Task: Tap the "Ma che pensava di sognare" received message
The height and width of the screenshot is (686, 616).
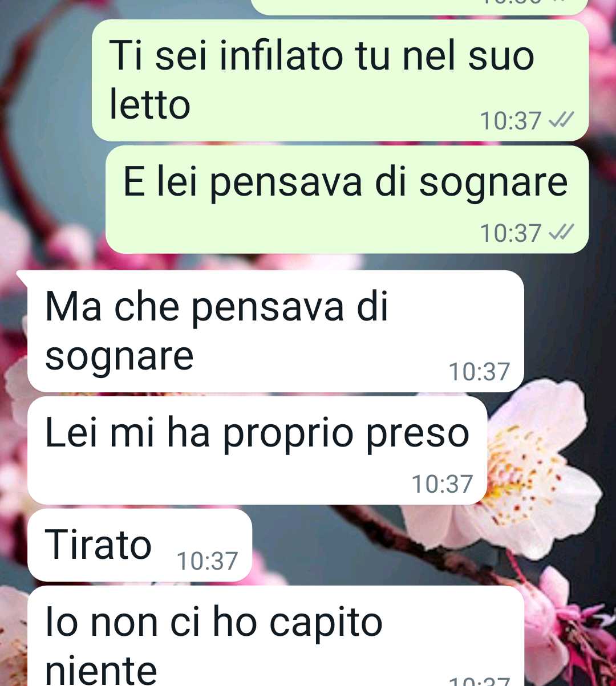Action: [x=275, y=331]
